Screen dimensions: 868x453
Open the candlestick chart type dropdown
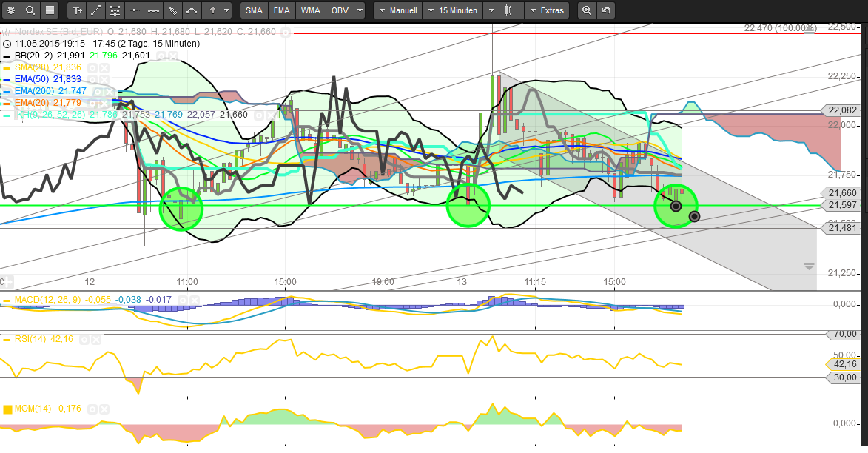[502, 10]
